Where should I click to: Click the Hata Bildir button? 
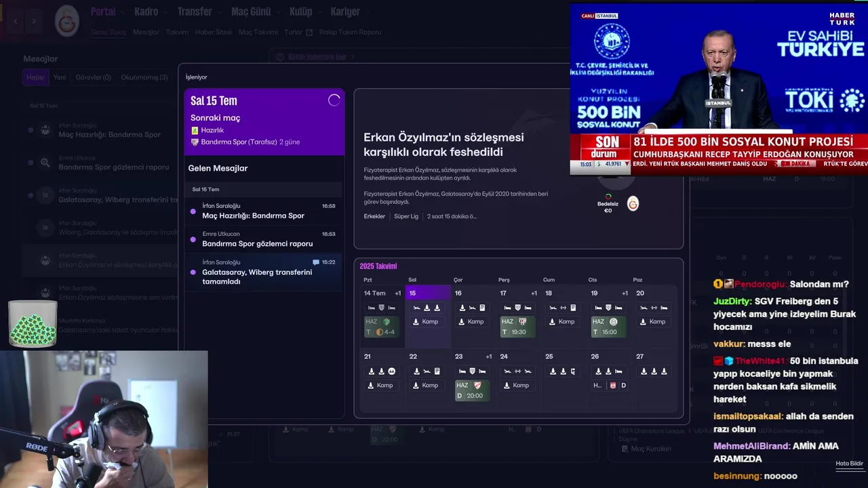(x=849, y=464)
